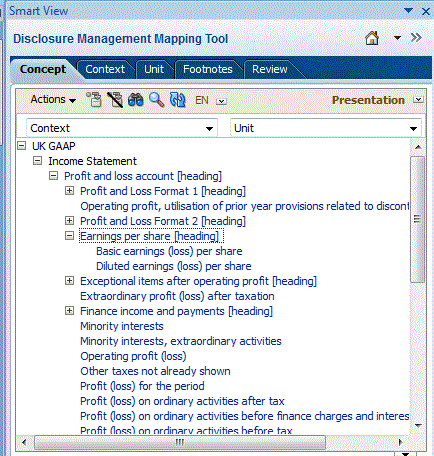Expand Exceptional items after operating profit

click(69, 281)
